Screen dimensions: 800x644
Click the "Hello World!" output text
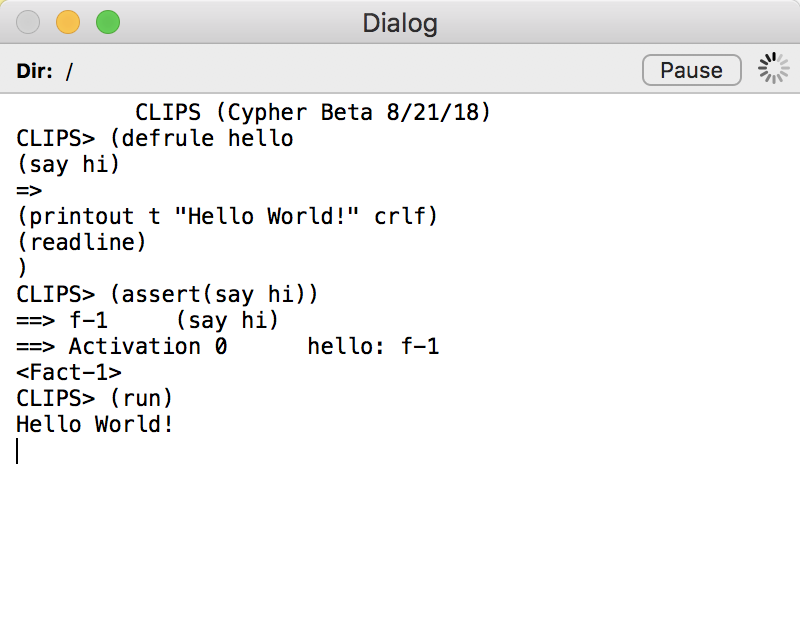tap(95, 425)
